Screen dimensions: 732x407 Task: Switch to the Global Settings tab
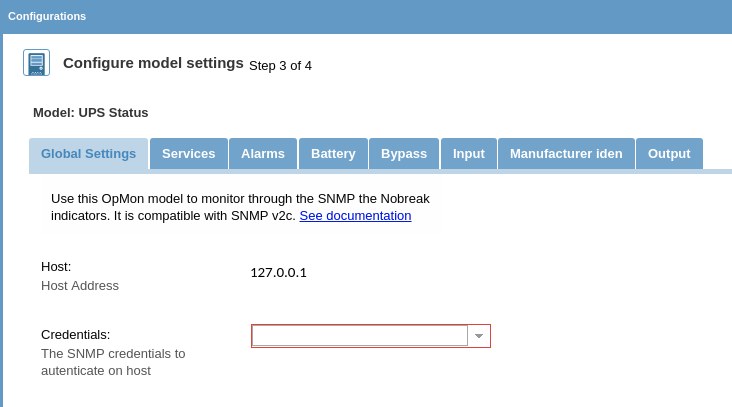pos(88,154)
